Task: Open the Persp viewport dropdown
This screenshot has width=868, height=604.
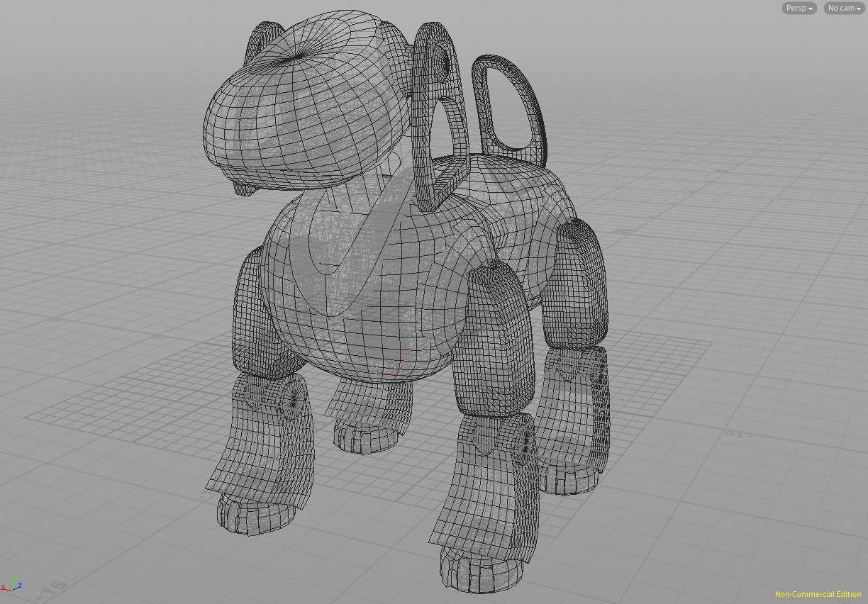Action: click(x=799, y=8)
